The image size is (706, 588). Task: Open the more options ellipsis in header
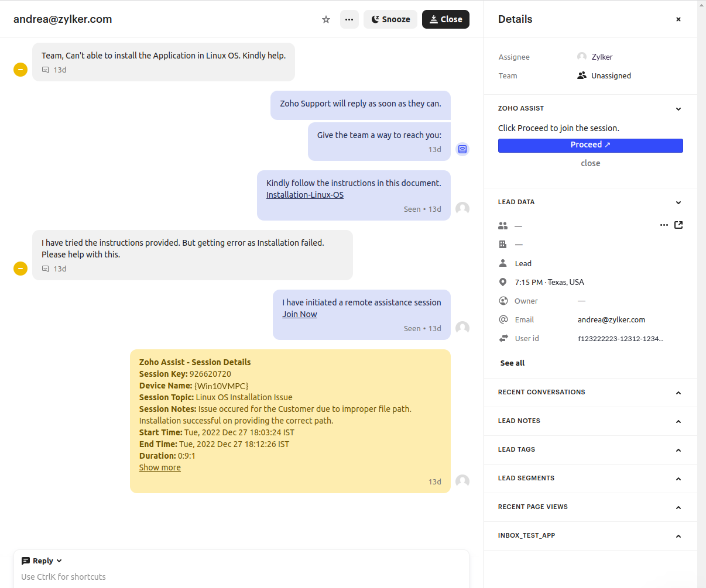click(x=349, y=19)
